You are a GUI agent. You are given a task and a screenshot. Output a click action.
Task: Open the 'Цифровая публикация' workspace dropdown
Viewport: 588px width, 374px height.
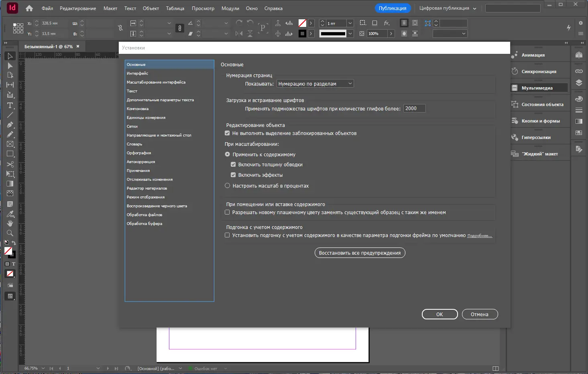click(448, 8)
